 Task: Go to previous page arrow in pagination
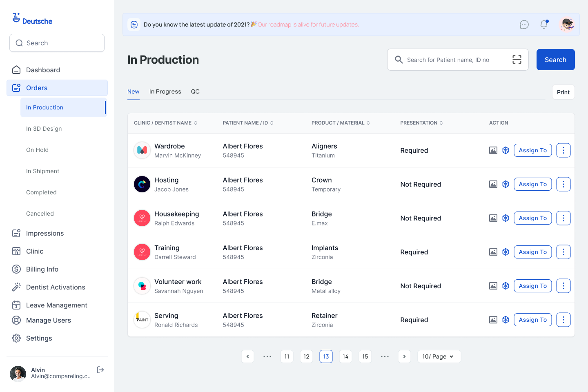(247, 356)
